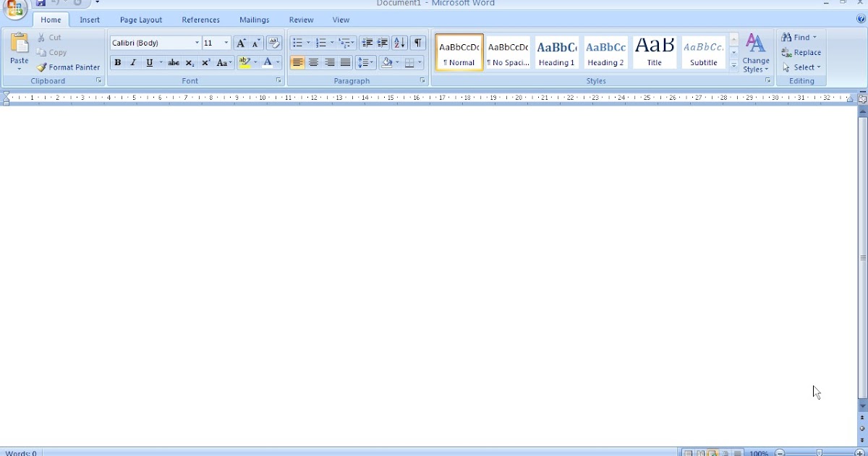Screen dimensions: 868x456
Task: Open the font name Calibri dropdown
Action: 197,43
